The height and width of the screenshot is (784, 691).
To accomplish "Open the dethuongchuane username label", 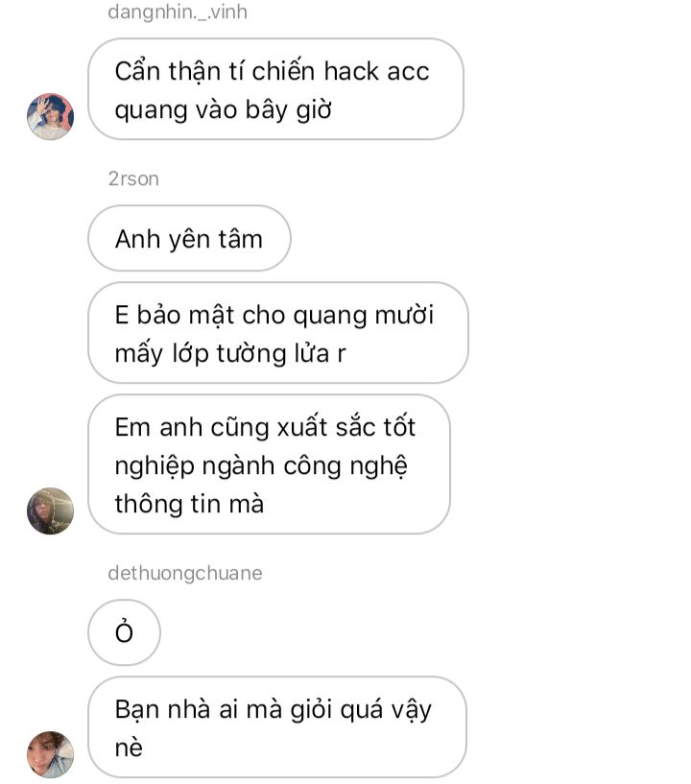I will (x=185, y=573).
